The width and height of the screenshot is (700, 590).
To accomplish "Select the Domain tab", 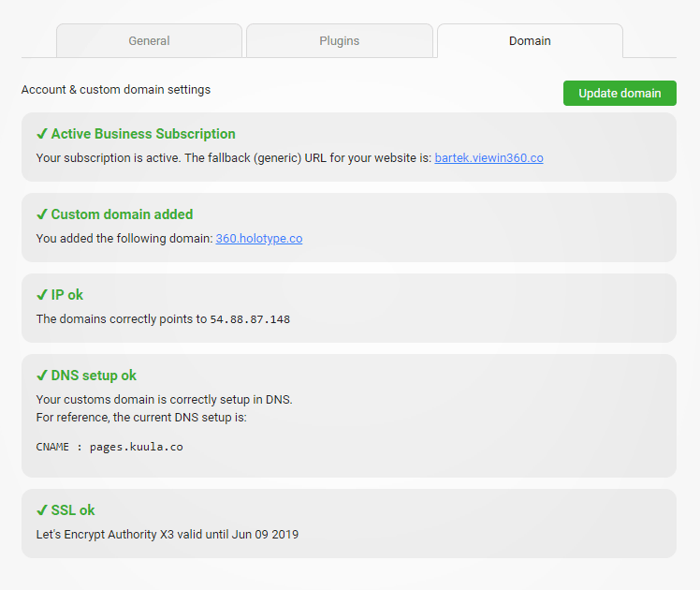I will click(x=530, y=40).
